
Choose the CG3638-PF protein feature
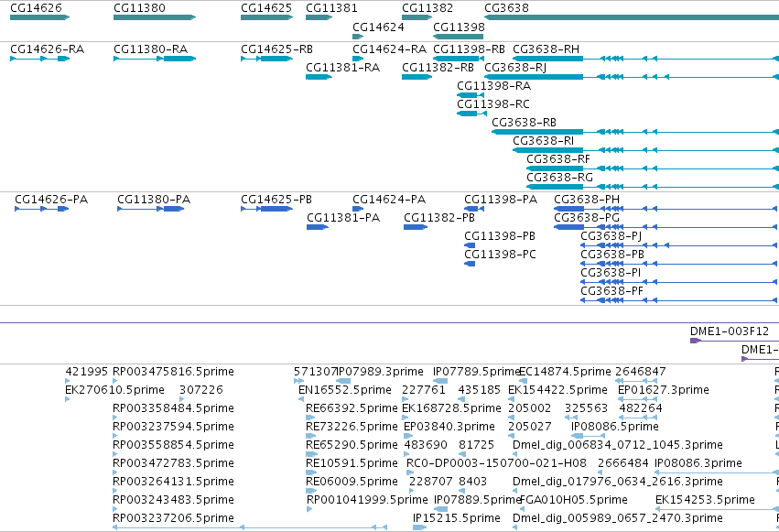[x=679, y=300]
